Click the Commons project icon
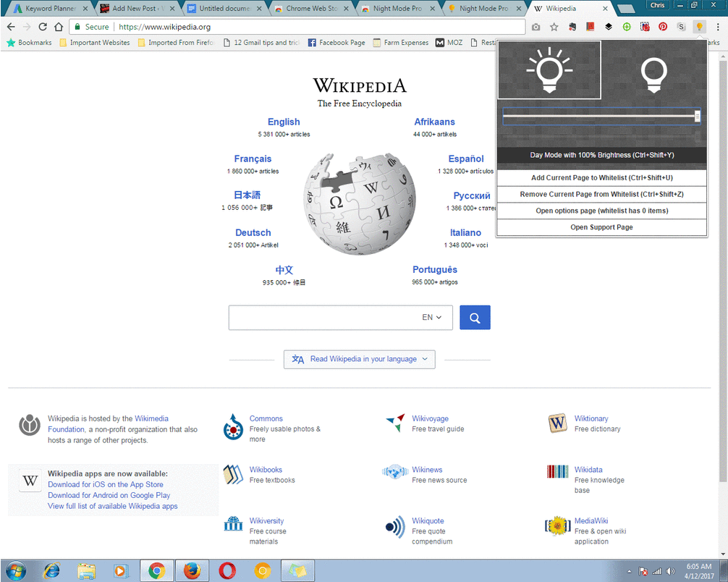This screenshot has width=728, height=582. (x=233, y=427)
